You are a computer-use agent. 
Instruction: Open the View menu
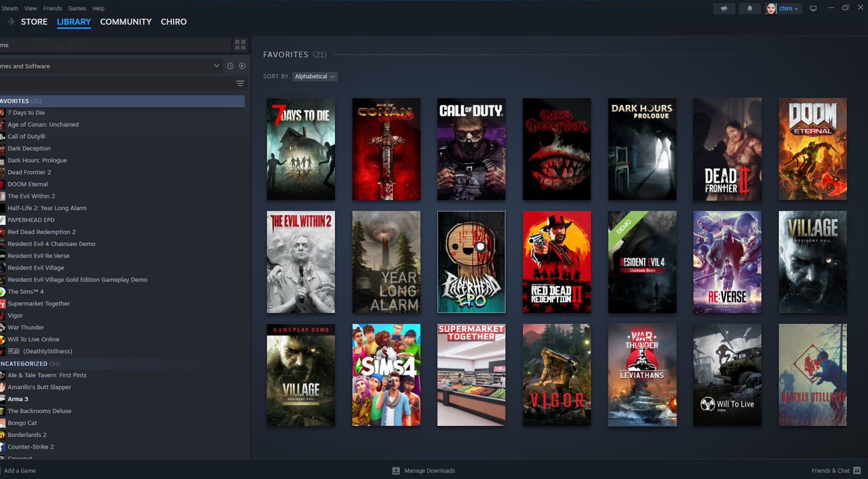(31, 8)
